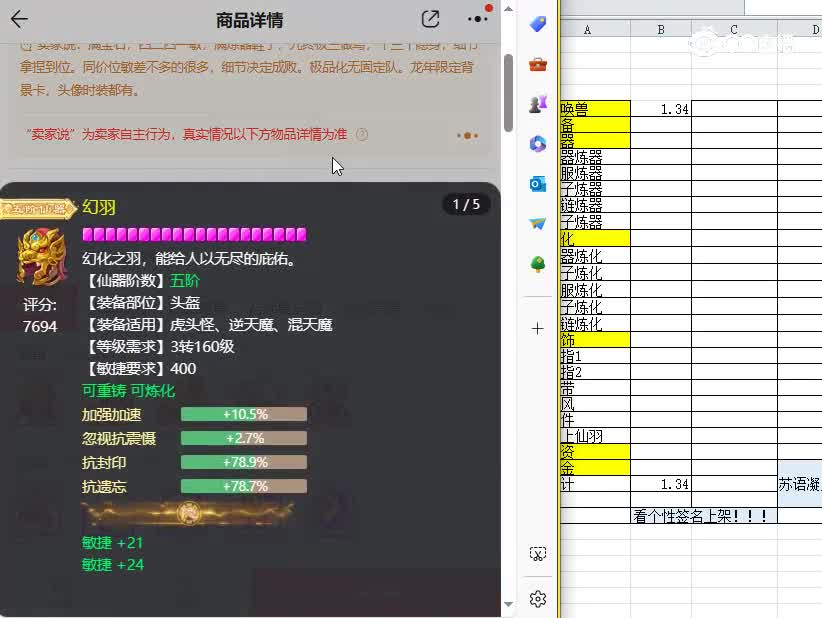Screen dimensions: 822x618
Task: Click the green 可重铸 可炼化 text
Action: 128,391
